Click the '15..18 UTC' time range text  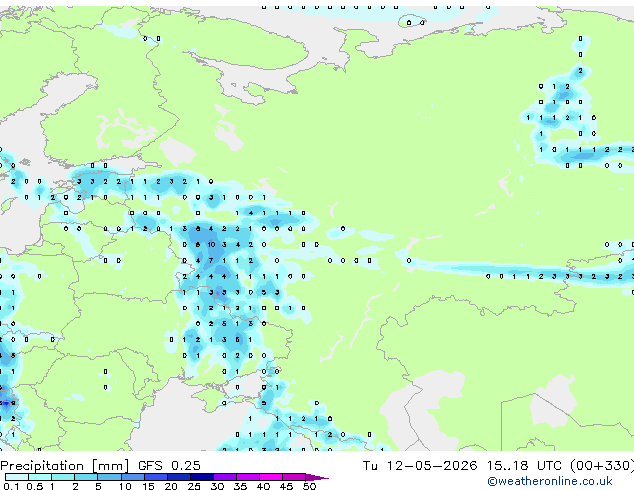coord(524,466)
